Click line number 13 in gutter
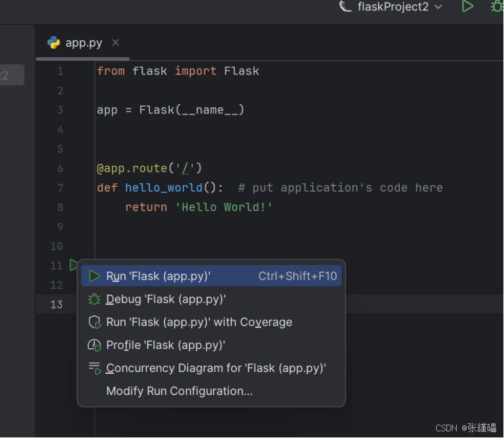Viewport: 504px width, 438px height. pyautogui.click(x=56, y=304)
